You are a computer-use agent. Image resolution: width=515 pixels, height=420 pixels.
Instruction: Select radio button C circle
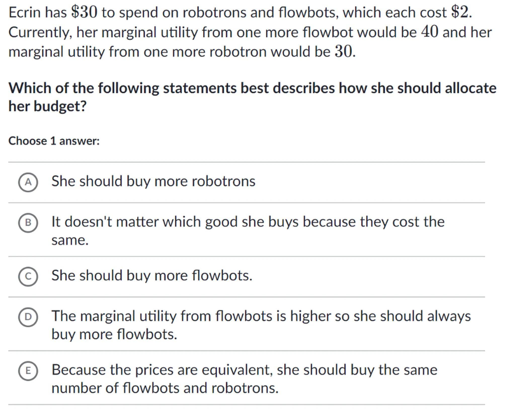tap(28, 276)
